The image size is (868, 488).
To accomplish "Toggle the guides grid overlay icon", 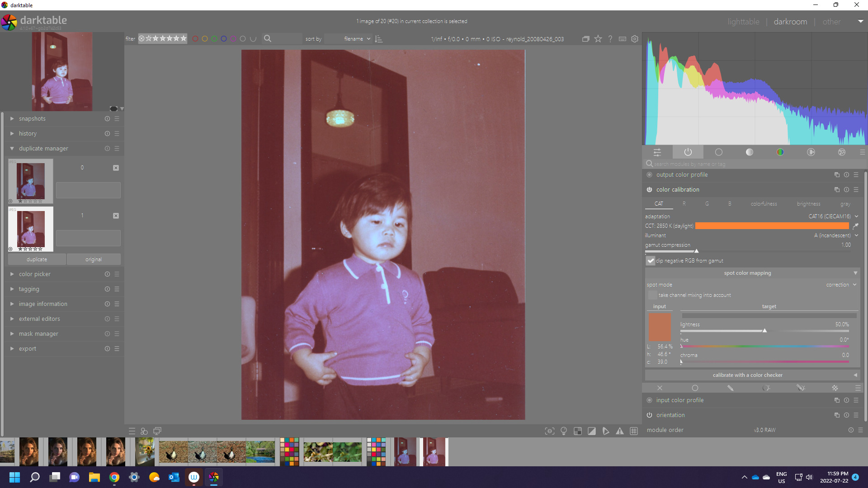I will coord(634,431).
